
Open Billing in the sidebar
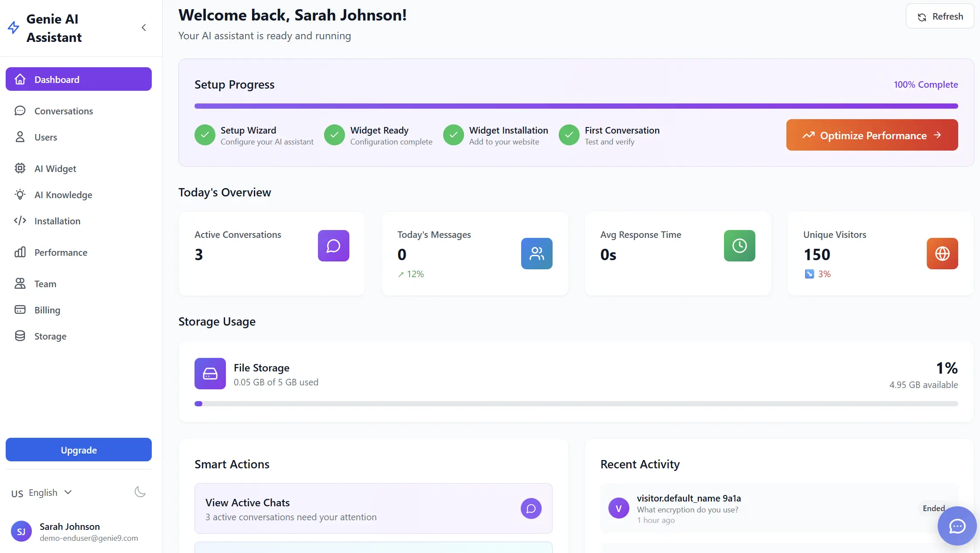click(x=79, y=310)
